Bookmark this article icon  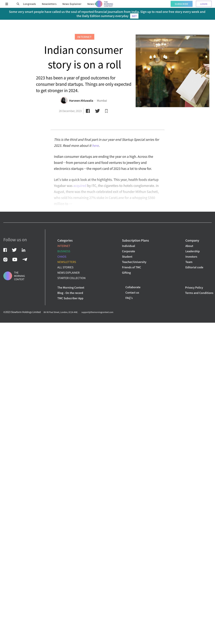[106, 111]
